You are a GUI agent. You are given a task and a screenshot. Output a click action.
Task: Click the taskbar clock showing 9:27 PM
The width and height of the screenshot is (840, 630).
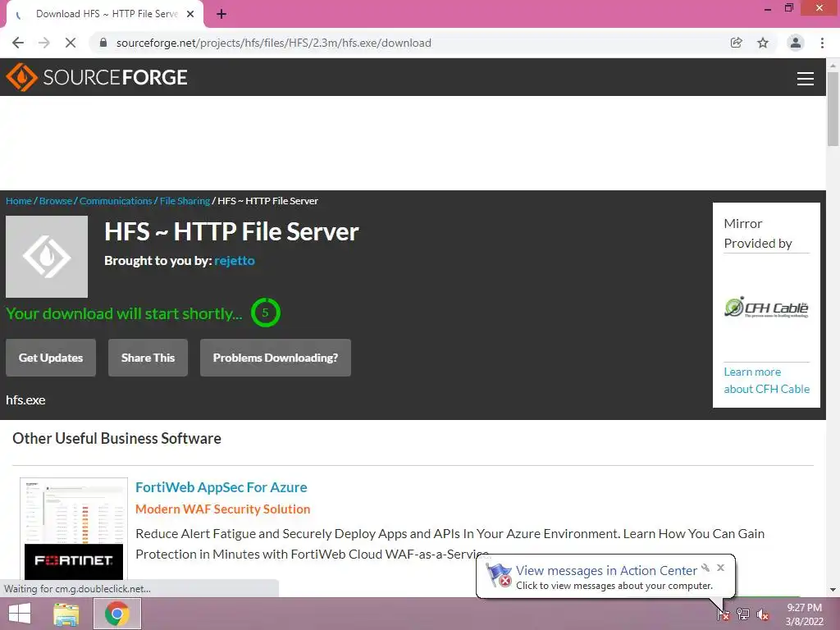coord(804,614)
